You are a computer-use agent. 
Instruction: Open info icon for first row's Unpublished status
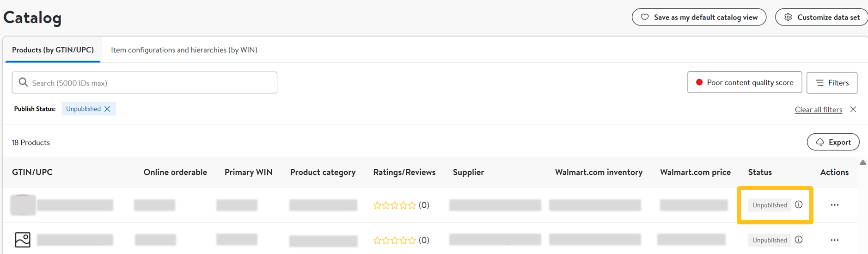tap(799, 204)
